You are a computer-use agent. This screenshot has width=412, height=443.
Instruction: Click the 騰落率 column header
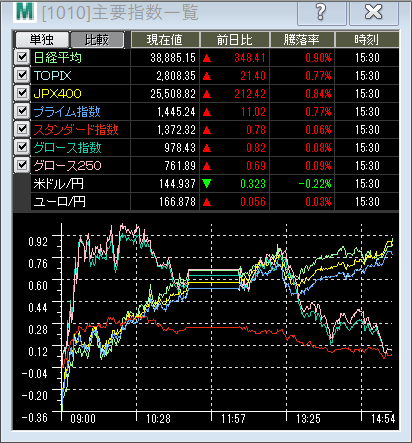click(x=302, y=40)
